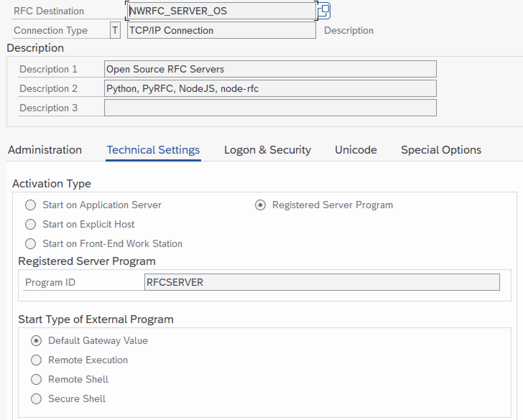Select Start on Application Server radio button
Viewport: 523px width, 420px height.
tap(31, 205)
